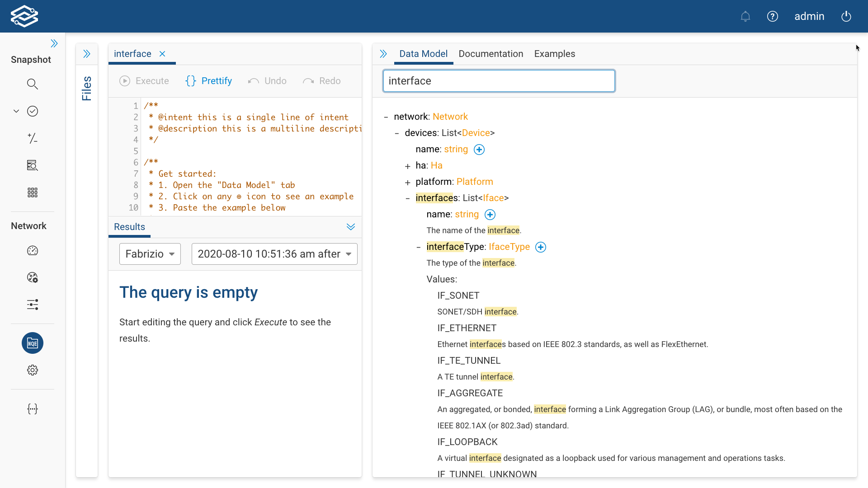868x488 pixels.
Task: Click the help question mark icon
Action: pos(773,17)
